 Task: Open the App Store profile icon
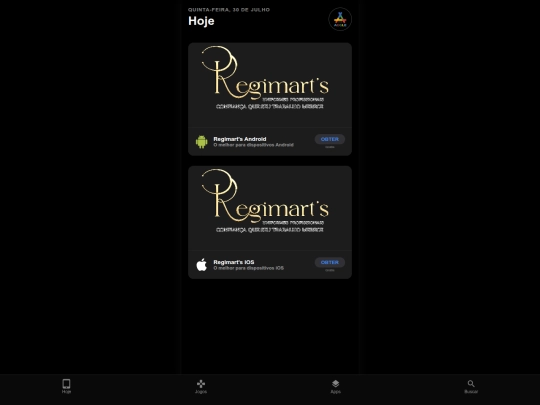(x=340, y=19)
